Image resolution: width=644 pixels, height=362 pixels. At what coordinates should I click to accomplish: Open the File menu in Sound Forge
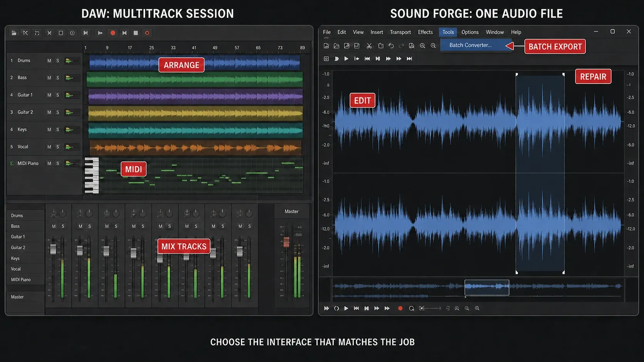tap(327, 32)
